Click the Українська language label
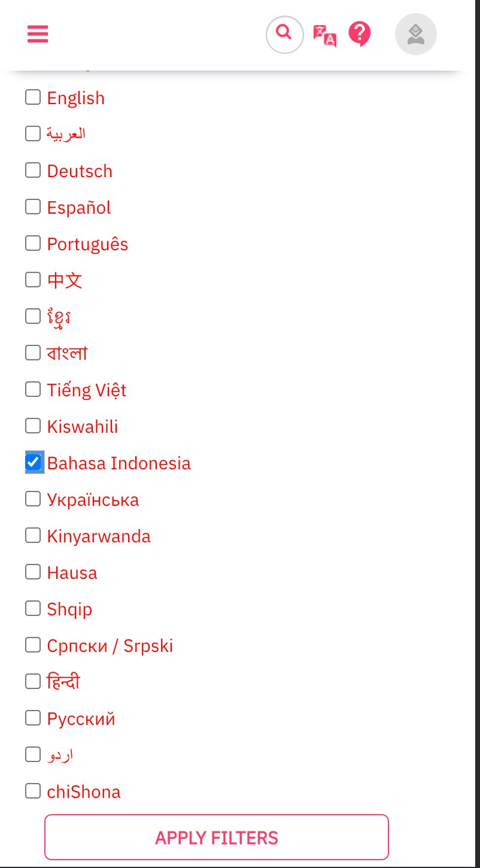 point(93,500)
